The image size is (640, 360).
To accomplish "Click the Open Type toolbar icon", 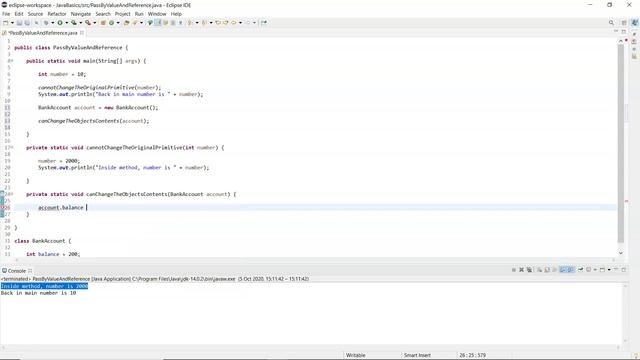I will pos(127,23).
